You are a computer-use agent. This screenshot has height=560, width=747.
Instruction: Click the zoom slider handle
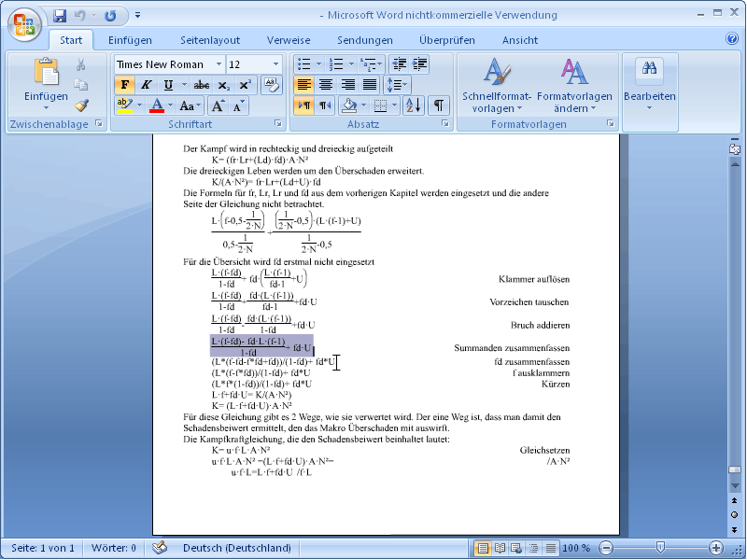[x=660, y=548]
